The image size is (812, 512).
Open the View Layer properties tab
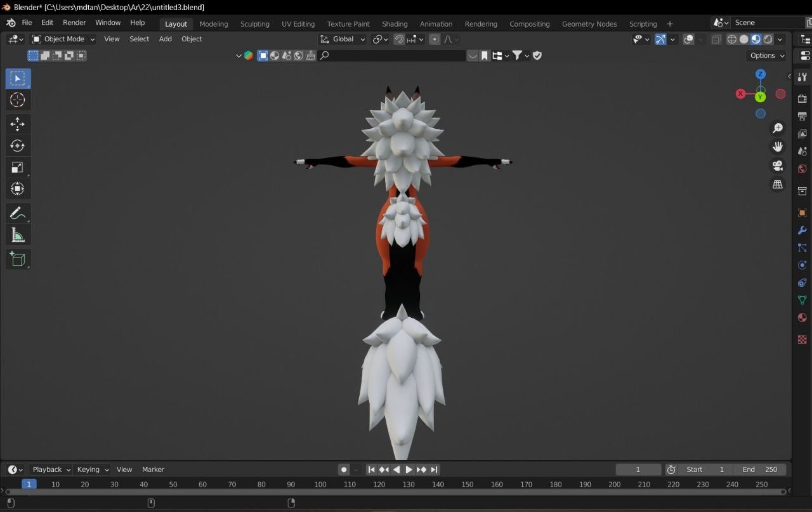pyautogui.click(x=802, y=134)
